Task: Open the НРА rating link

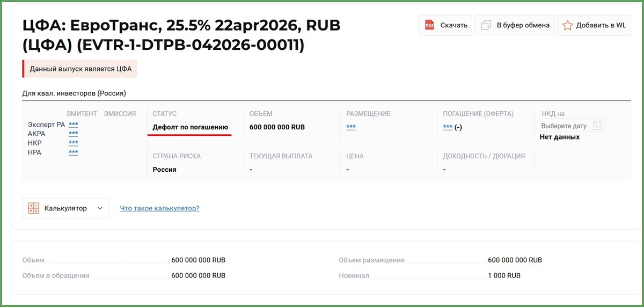Action: [x=74, y=152]
